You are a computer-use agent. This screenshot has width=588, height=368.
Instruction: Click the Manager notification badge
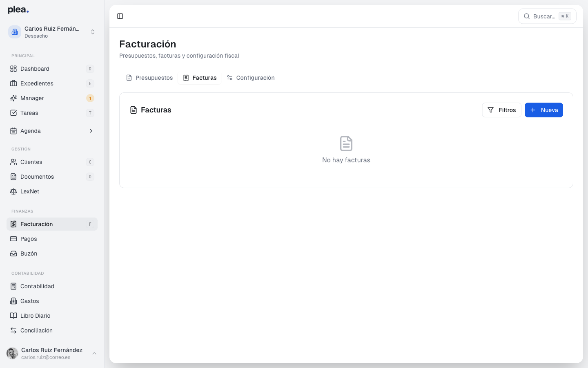point(90,98)
